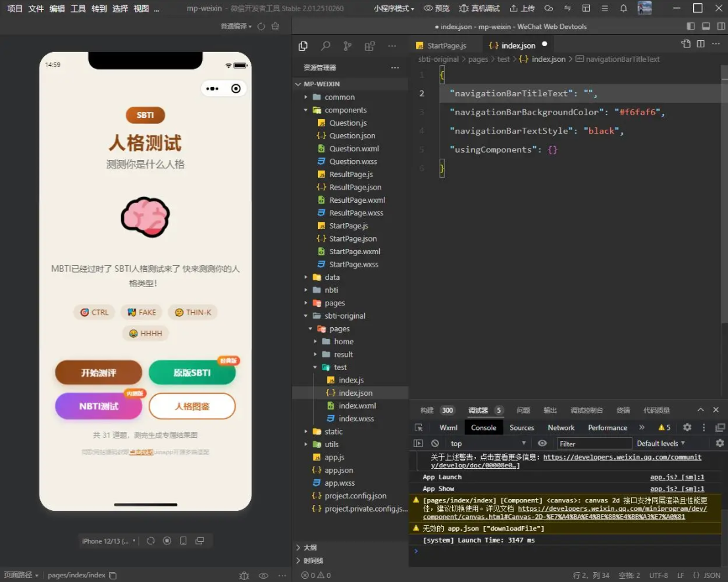Click the 原版SBTI button in simulator
The width and height of the screenshot is (728, 582).
tap(192, 373)
